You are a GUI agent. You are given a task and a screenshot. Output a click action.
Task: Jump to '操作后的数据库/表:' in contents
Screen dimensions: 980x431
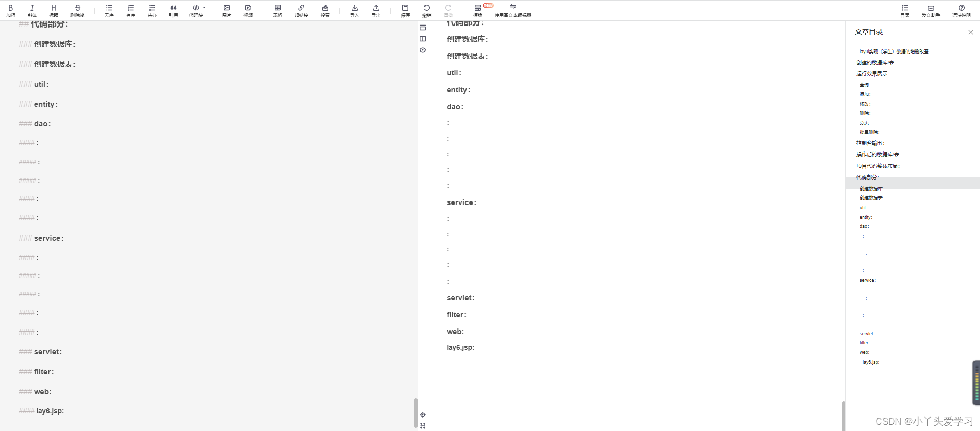pyautogui.click(x=879, y=155)
